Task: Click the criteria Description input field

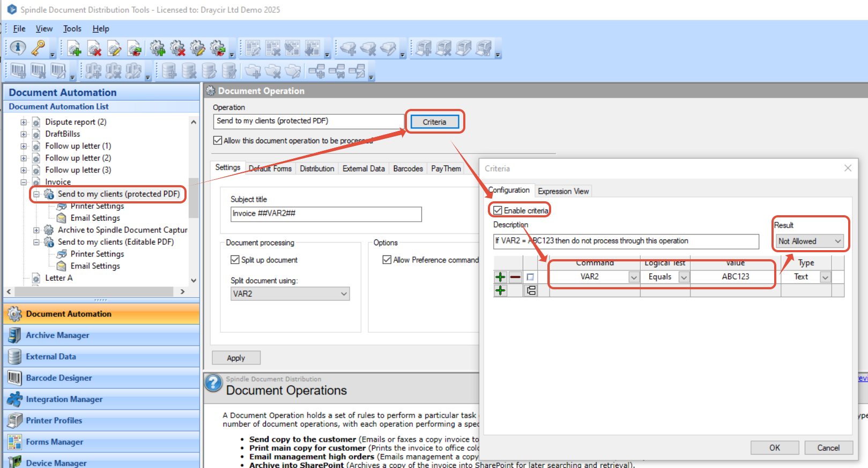Action: [626, 241]
